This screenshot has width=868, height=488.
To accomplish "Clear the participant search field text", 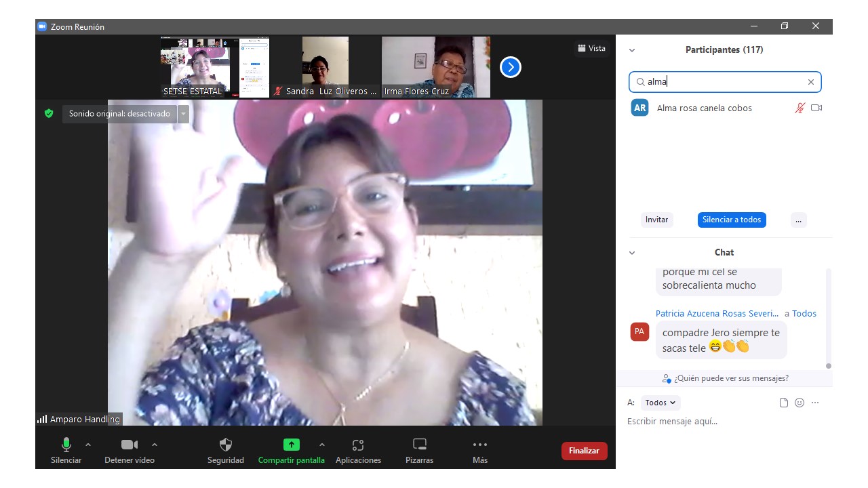I will pos(810,82).
